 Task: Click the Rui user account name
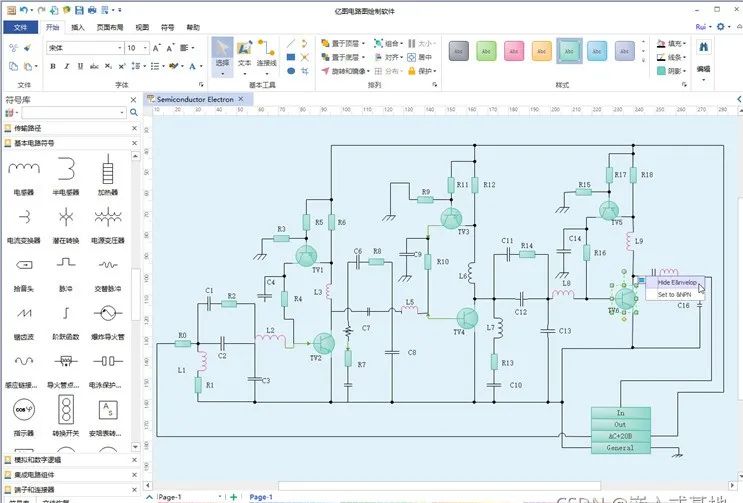pyautogui.click(x=700, y=27)
